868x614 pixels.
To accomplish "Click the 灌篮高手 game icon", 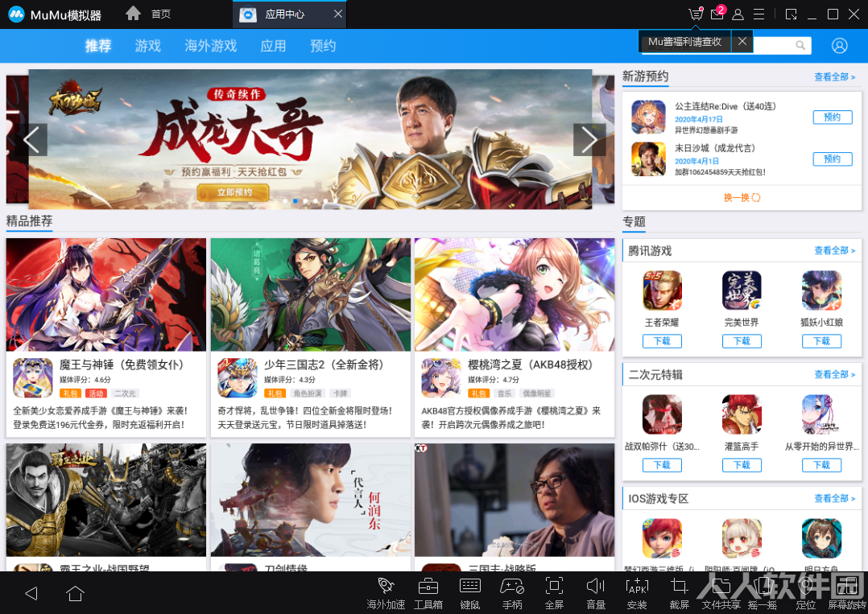I will tap(742, 414).
